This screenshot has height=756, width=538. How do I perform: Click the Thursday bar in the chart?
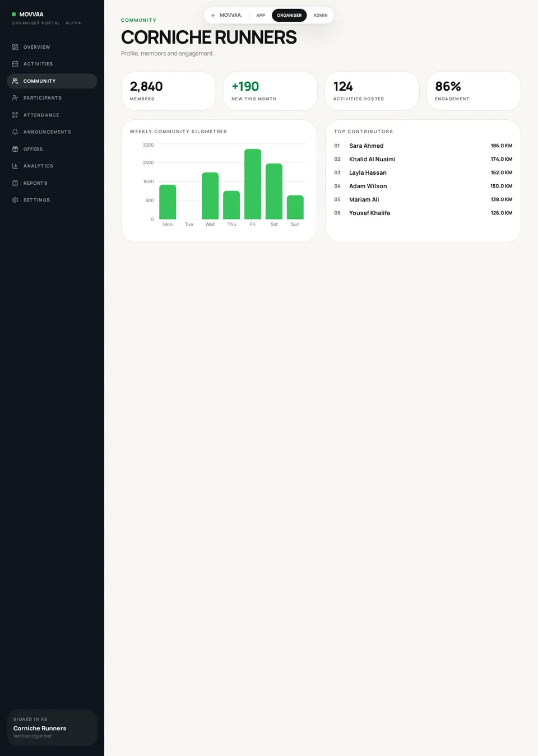(231, 205)
